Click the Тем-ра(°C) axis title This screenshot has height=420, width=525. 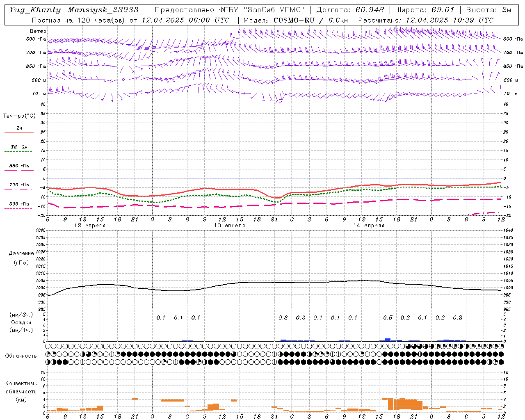[x=19, y=116]
